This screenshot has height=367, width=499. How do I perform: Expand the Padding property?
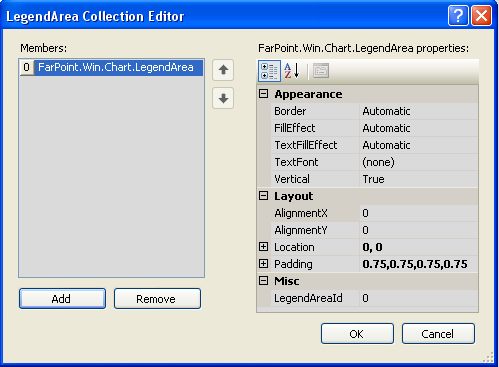click(x=263, y=264)
